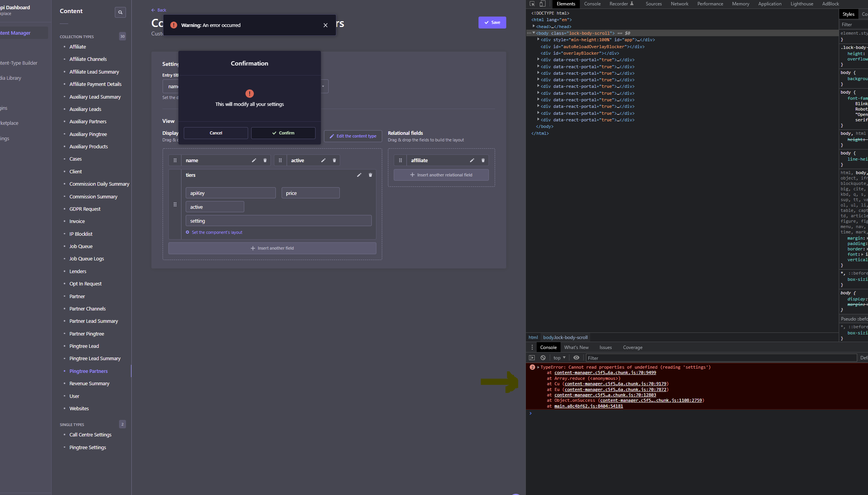Grab the drag handle of the active field
The image size is (868, 495).
pyautogui.click(x=280, y=161)
